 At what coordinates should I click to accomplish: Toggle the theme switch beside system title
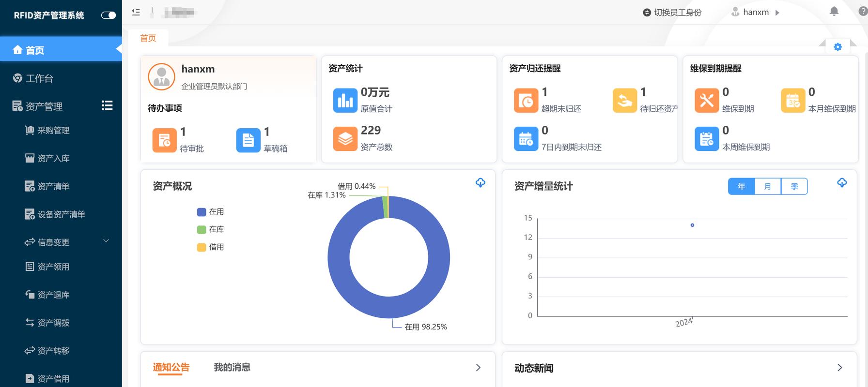click(x=108, y=15)
